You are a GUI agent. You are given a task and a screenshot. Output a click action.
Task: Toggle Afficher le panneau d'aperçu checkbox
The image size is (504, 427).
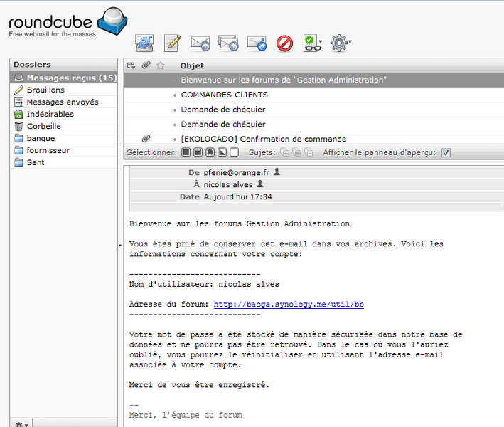click(x=446, y=152)
